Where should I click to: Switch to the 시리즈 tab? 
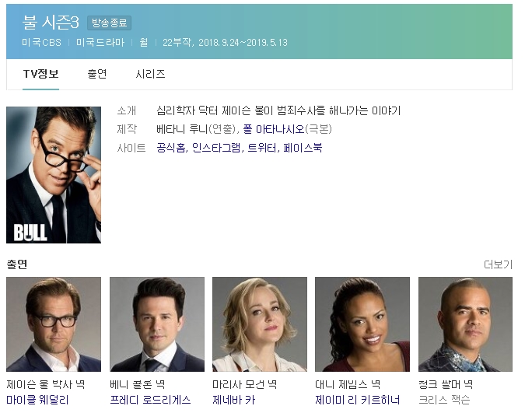[x=150, y=74]
